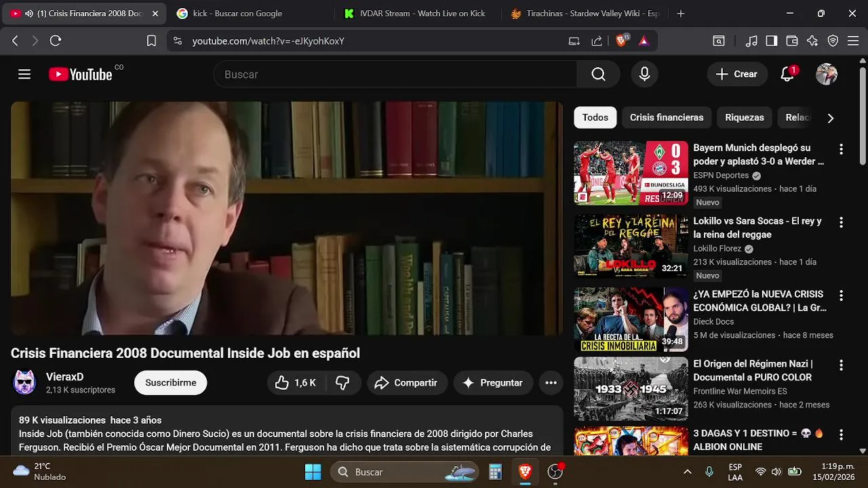Viewport: 868px width, 488px height.
Task: Open the Brave main menu
Action: pos(854,41)
